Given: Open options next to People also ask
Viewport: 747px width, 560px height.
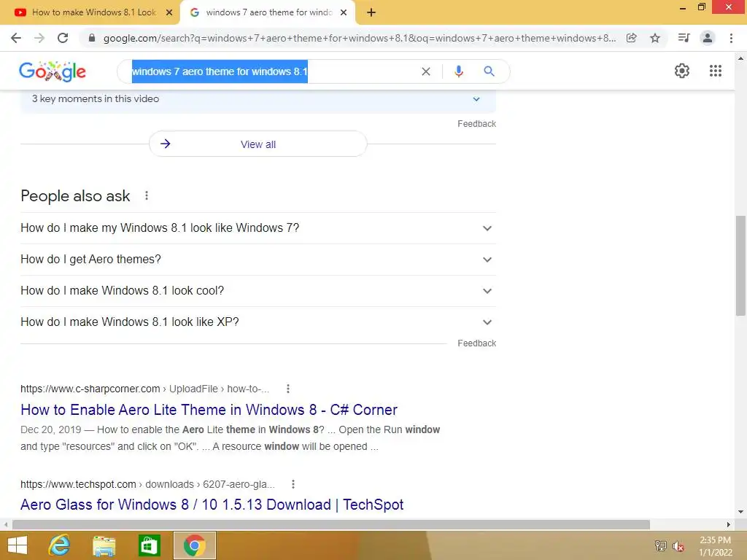Looking at the screenshot, I should (147, 195).
